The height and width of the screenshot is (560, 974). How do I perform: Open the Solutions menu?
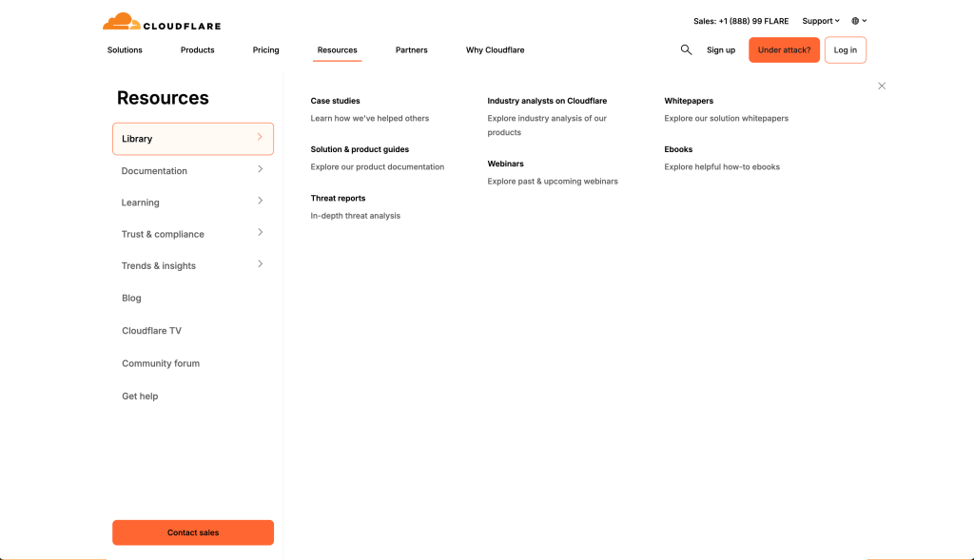click(x=125, y=49)
